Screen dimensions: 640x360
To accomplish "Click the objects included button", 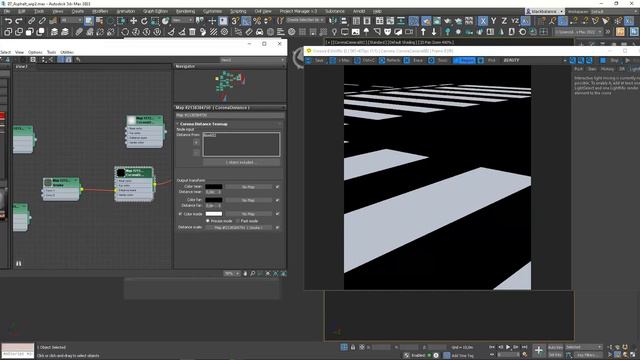I will (241, 162).
